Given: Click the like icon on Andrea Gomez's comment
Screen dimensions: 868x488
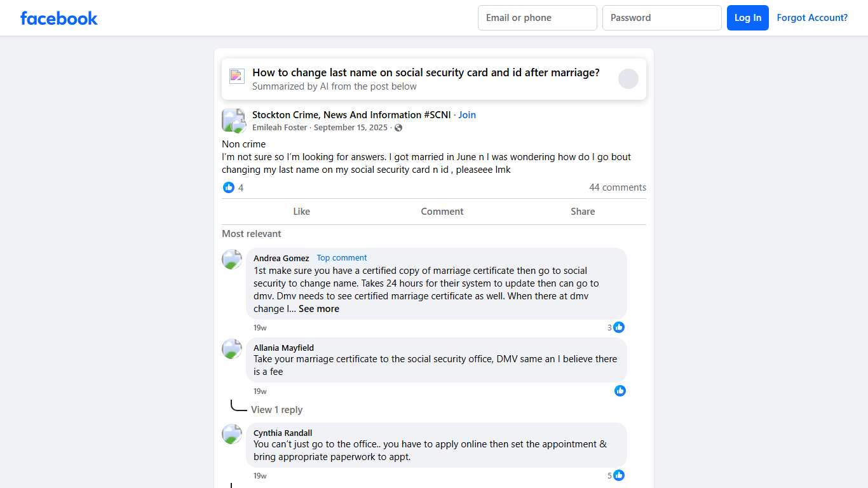Looking at the screenshot, I should coord(619,327).
